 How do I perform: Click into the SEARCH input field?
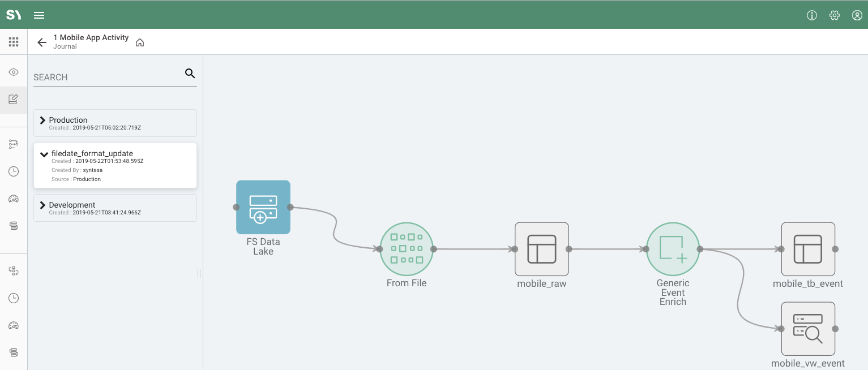tap(106, 77)
